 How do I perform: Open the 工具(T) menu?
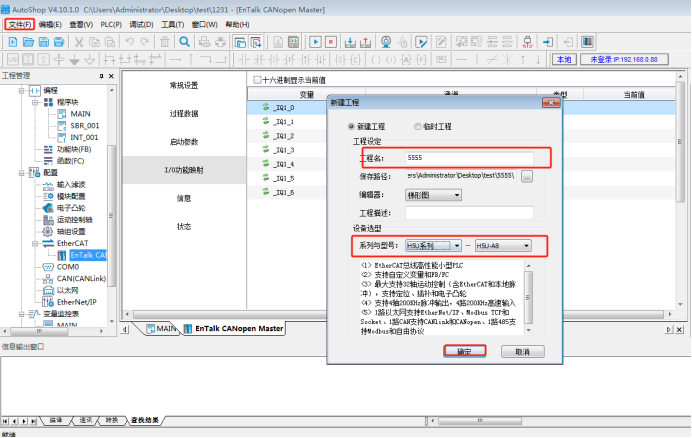173,24
